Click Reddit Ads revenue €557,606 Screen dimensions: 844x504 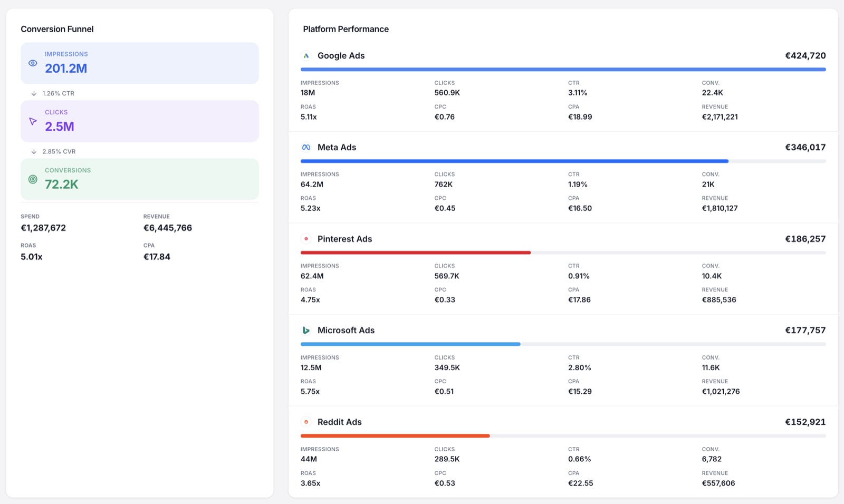coord(718,483)
